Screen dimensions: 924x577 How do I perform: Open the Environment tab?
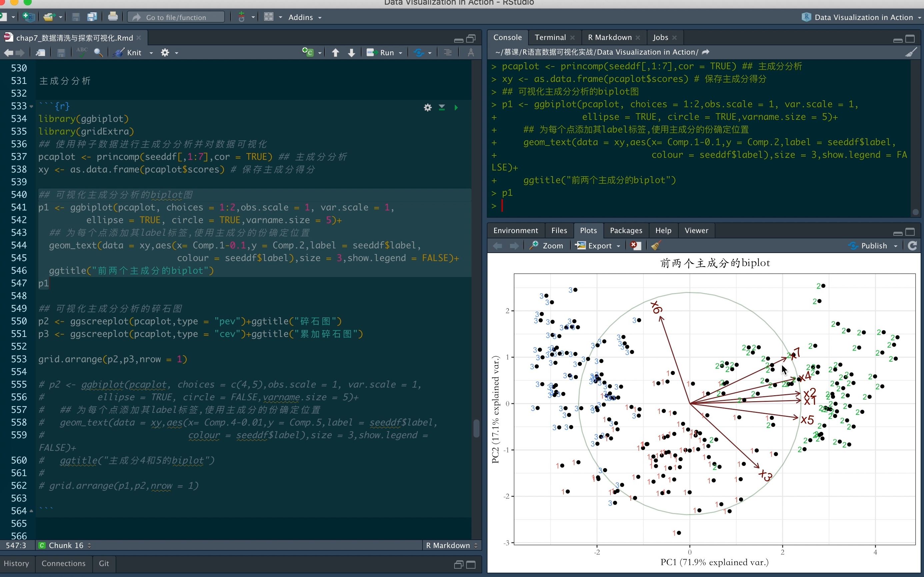[515, 230]
